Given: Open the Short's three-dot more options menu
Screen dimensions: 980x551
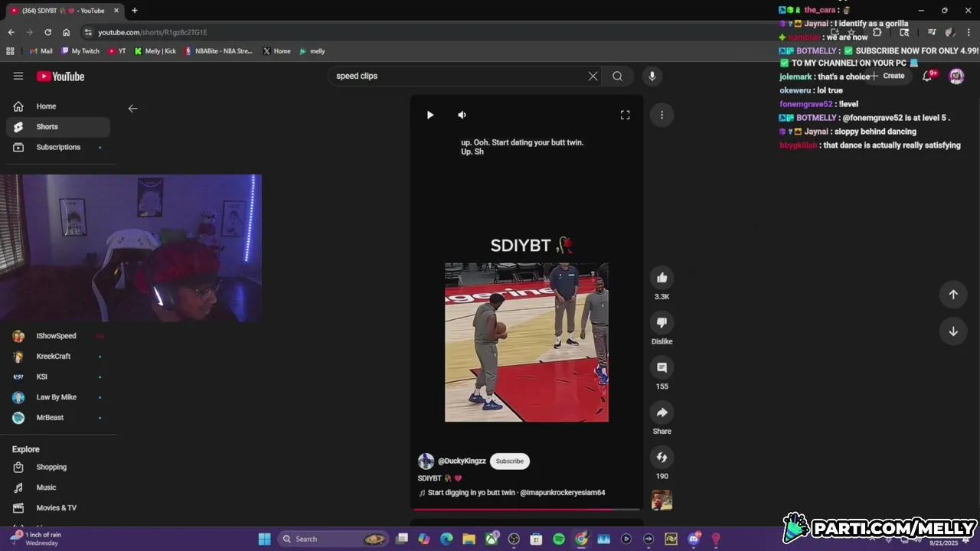Looking at the screenshot, I should (x=661, y=115).
